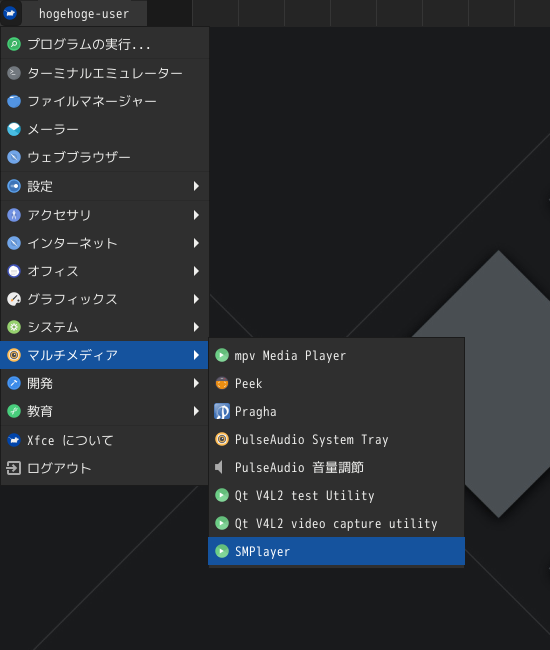550x650 pixels.
Task: Select the 教育 label text
Action: tap(40, 411)
